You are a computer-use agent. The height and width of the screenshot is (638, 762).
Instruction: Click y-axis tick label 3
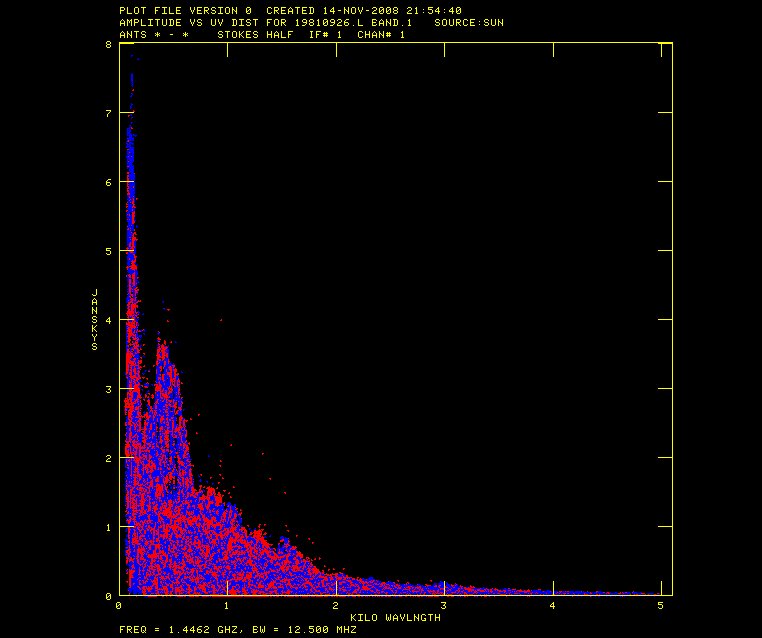(x=108, y=389)
